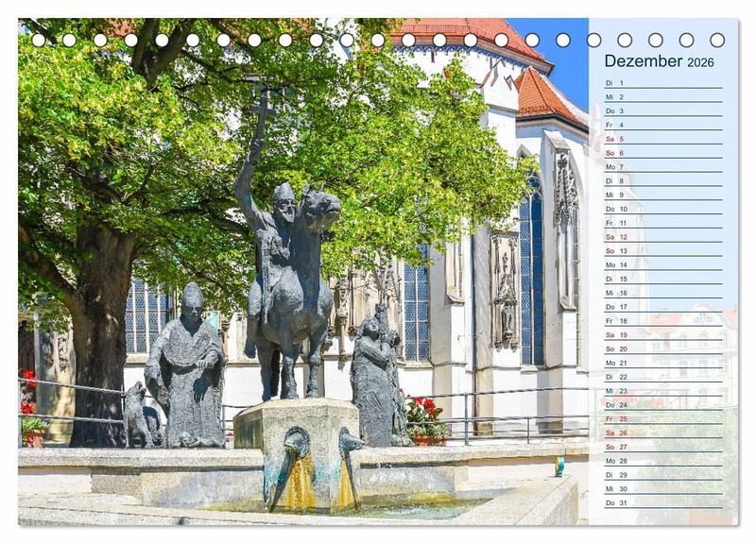Click the Dezember 2026 heading
This screenshot has width=756, height=543.
coord(659,61)
